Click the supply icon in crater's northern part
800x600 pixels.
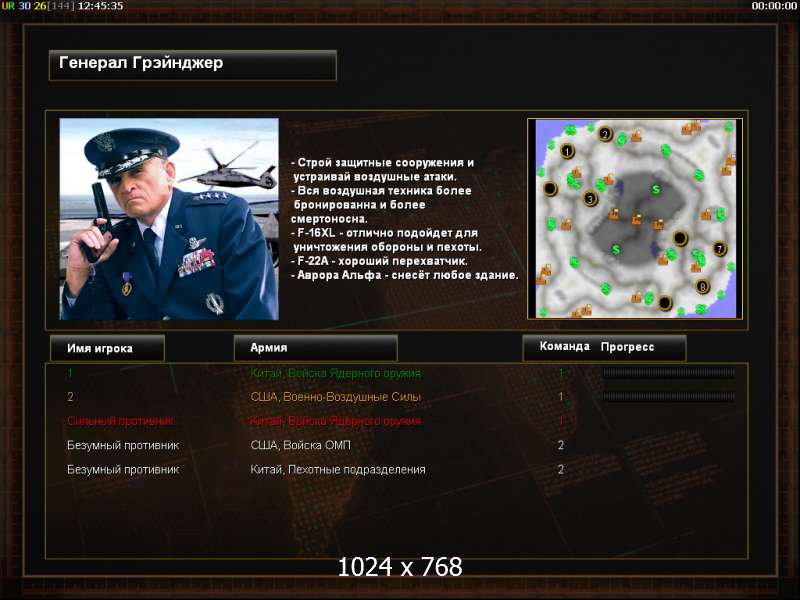656,189
